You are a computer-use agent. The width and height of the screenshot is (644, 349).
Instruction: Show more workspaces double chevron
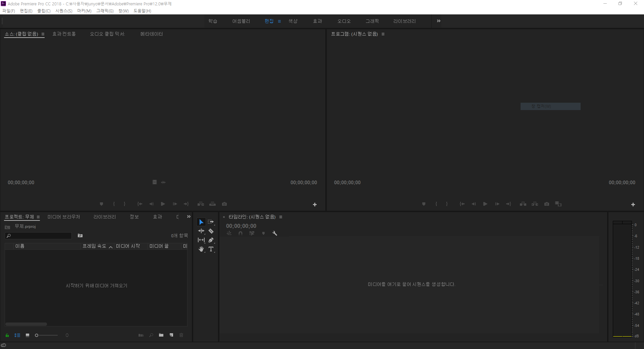(439, 21)
